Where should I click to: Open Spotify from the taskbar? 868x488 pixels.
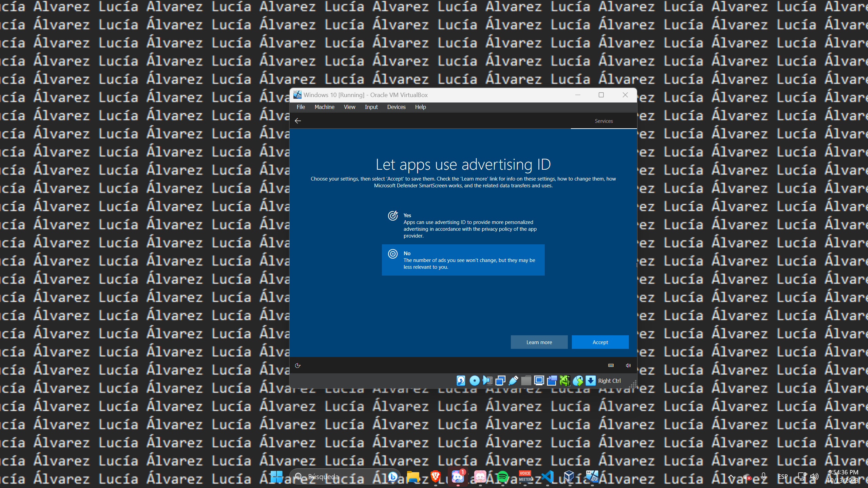[503, 476]
